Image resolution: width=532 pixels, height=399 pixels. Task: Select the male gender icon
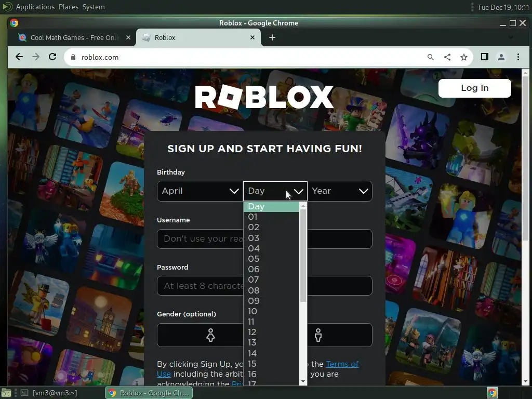[318, 335]
